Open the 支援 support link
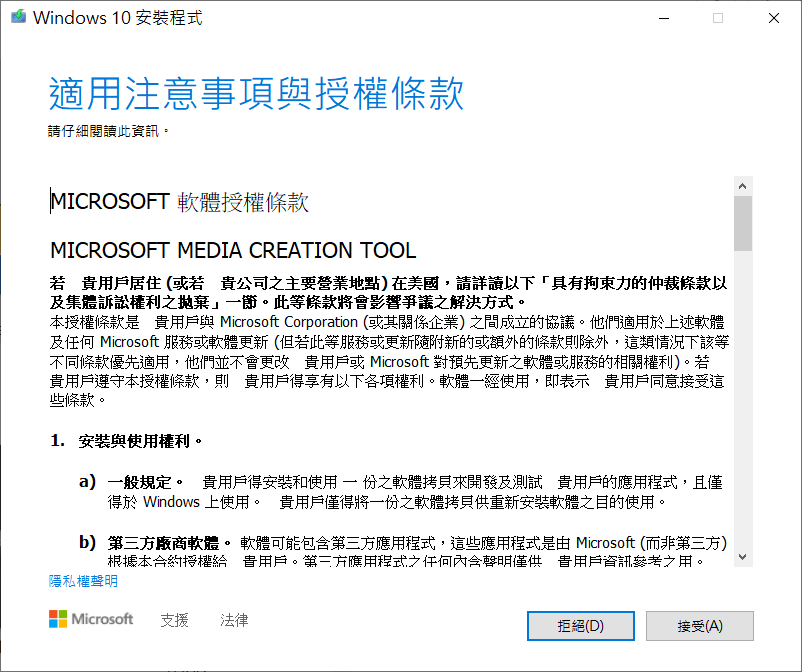 click(174, 620)
